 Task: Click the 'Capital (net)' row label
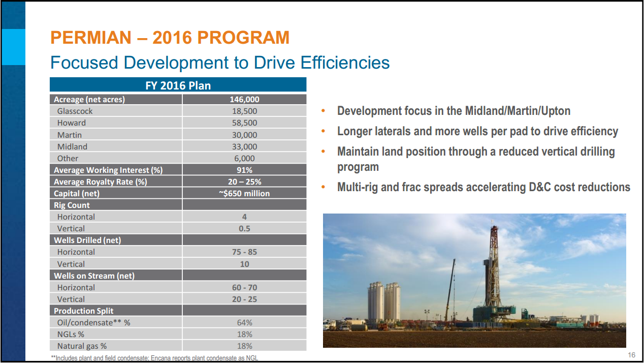(77, 193)
